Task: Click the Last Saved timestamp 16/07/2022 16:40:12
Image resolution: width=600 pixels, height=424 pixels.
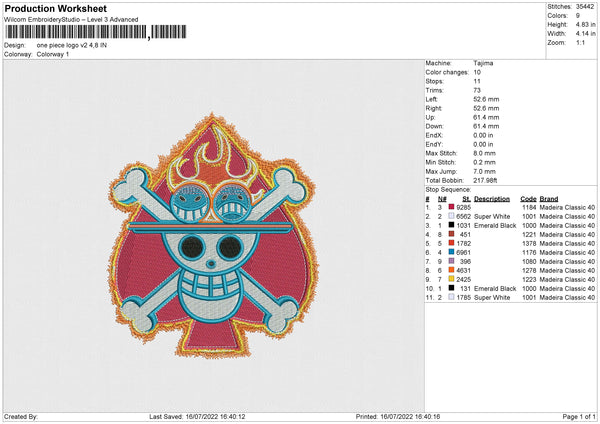Action: 215,416
